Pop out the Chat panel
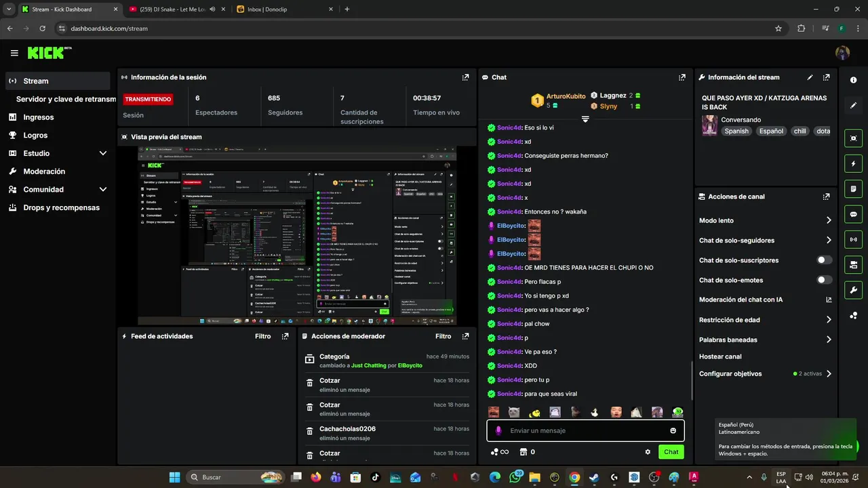 tap(682, 77)
